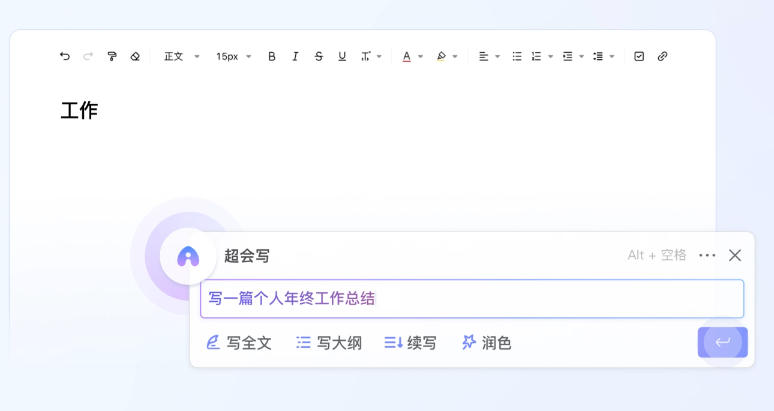Apply the highlight marker color

(441, 56)
